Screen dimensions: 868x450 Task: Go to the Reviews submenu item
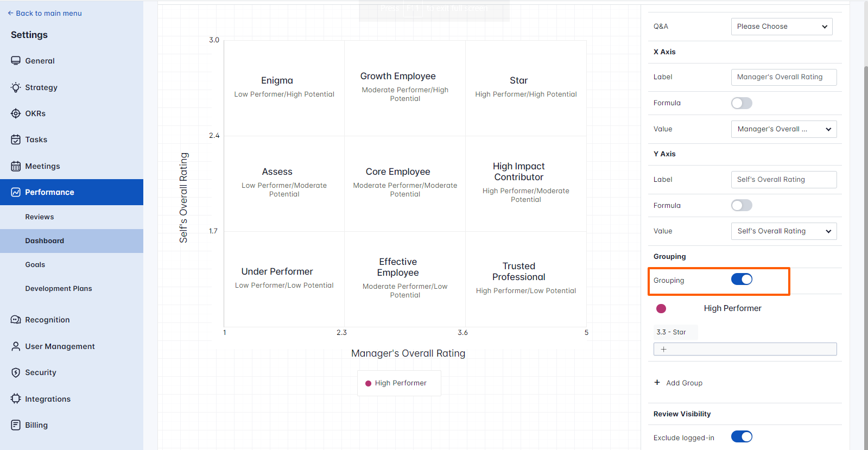point(40,217)
